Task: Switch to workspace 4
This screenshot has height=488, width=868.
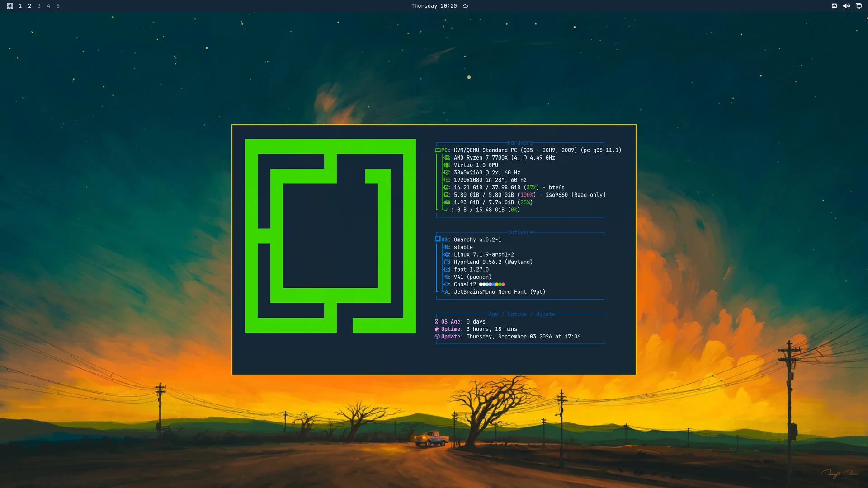Action: point(48,6)
